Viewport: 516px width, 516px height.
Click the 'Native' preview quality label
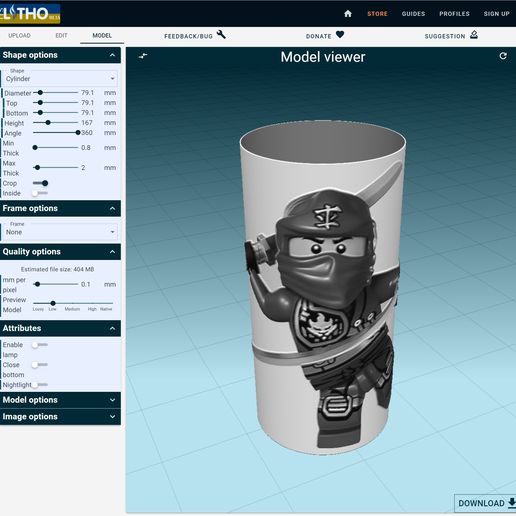pos(106,309)
